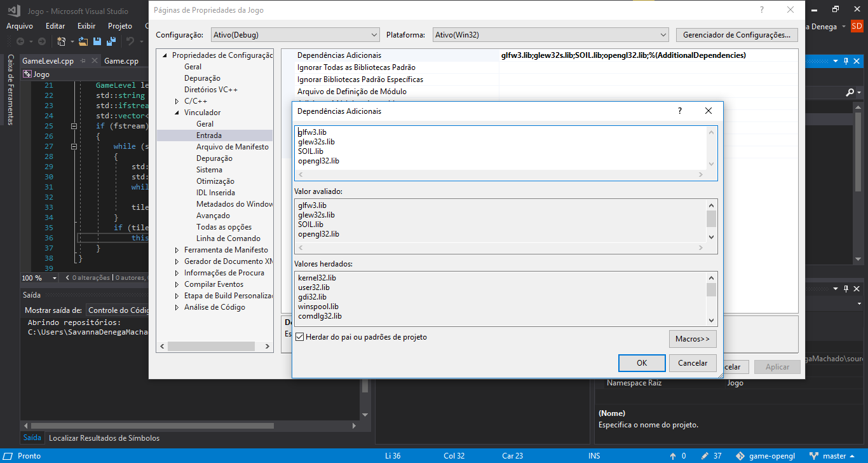Open window position arrow in right panel
This screenshot has height=463, width=868.
tap(834, 61)
